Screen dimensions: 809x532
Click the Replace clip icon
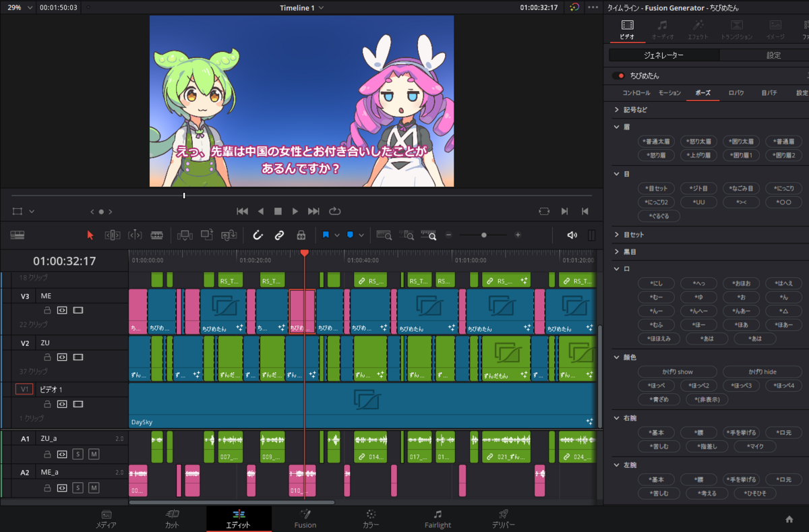click(229, 235)
